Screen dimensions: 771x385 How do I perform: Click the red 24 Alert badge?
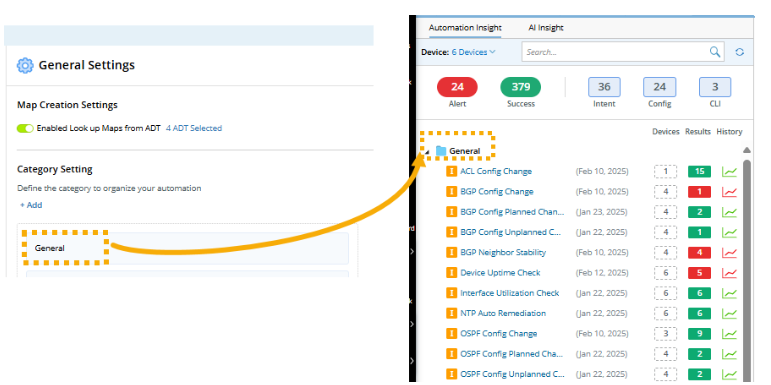tap(457, 87)
